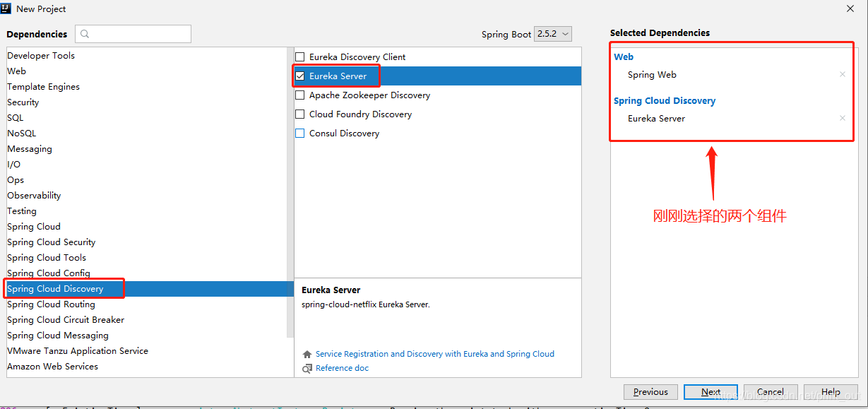Select the Developer Tools category
The width and height of the screenshot is (868, 409).
coord(146,55)
